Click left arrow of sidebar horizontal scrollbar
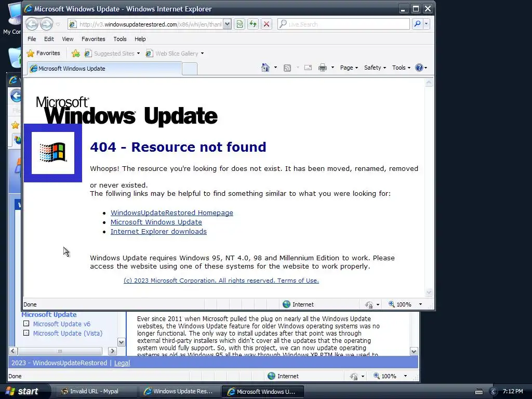 (x=13, y=351)
